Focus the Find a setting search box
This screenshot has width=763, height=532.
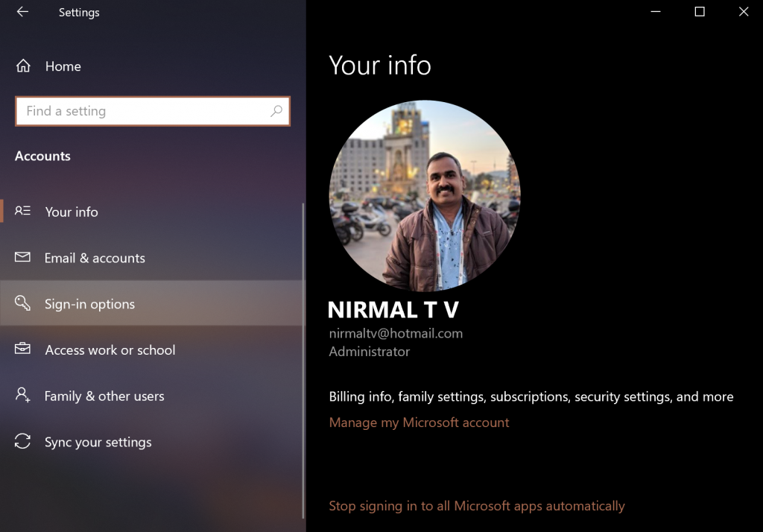[x=153, y=111]
